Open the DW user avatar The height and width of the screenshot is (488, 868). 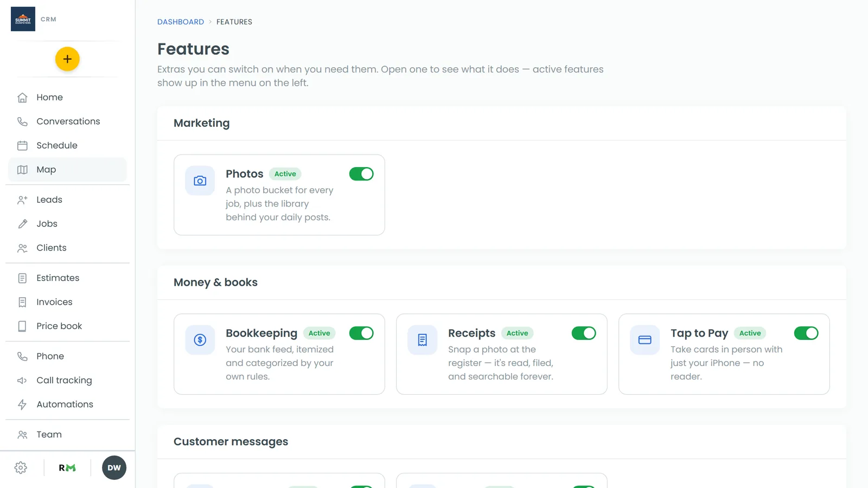point(114,468)
